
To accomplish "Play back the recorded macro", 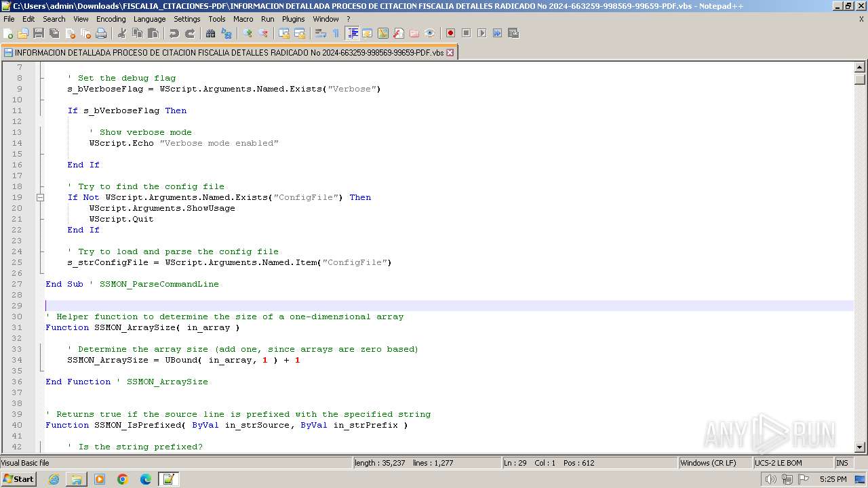I will click(x=482, y=33).
